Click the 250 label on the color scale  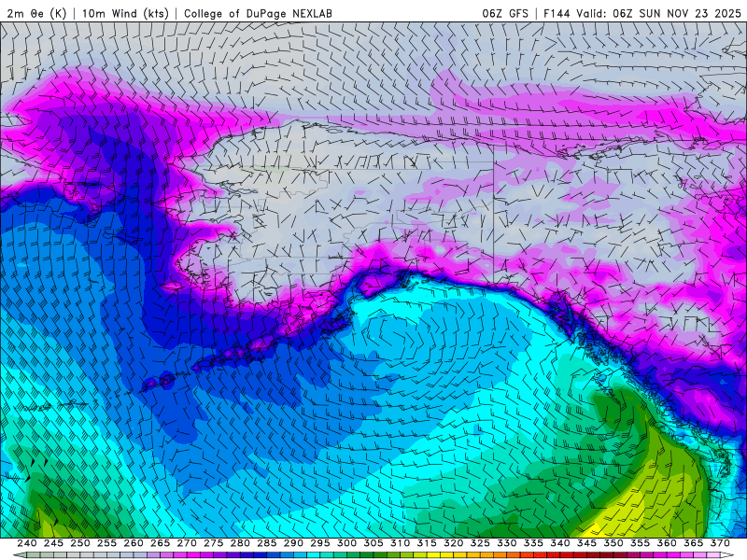coord(80,543)
